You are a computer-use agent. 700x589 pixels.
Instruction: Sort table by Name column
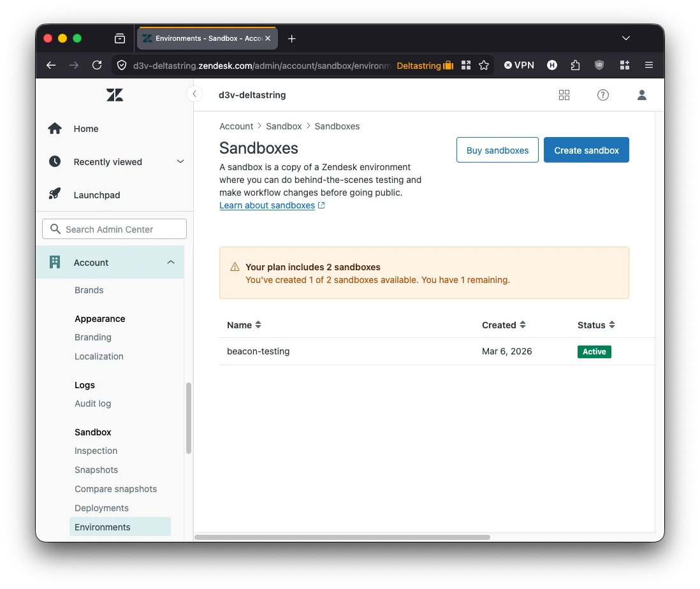pos(244,325)
